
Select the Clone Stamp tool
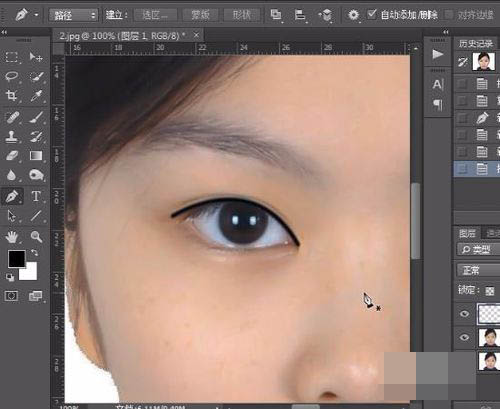click(12, 136)
